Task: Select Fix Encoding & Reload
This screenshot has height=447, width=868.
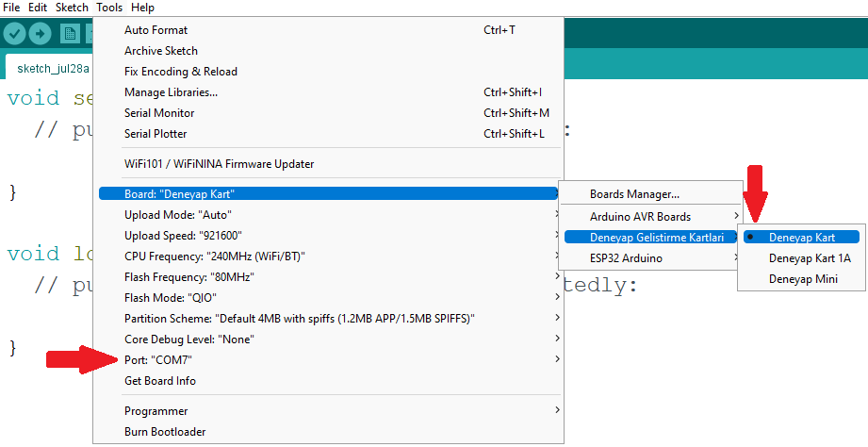Action: pyautogui.click(x=329, y=72)
